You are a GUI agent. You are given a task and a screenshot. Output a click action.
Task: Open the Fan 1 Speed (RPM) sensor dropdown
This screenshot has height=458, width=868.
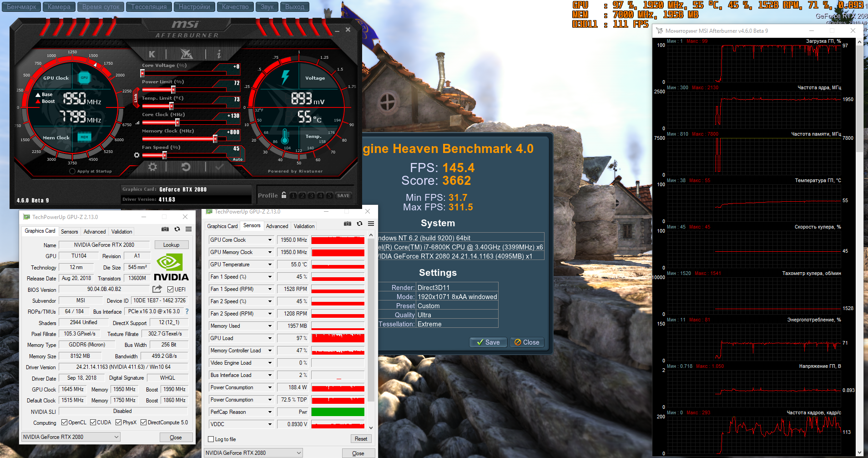pos(270,289)
